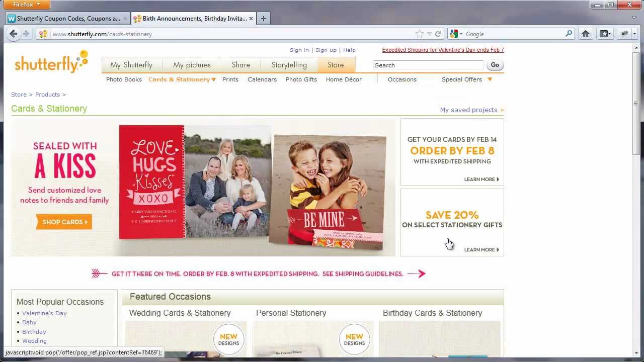Select the Birth Announcements browser tab
This screenshot has width=644, height=362.
point(194,19)
